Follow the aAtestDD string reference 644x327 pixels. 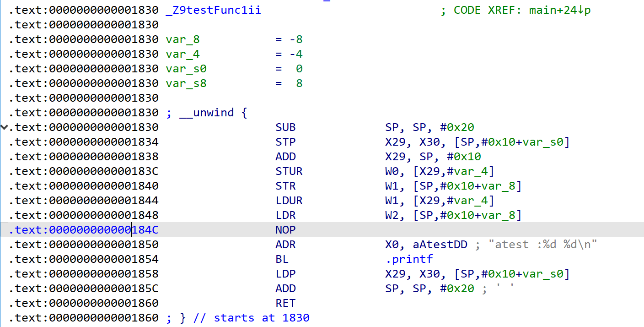pos(440,245)
